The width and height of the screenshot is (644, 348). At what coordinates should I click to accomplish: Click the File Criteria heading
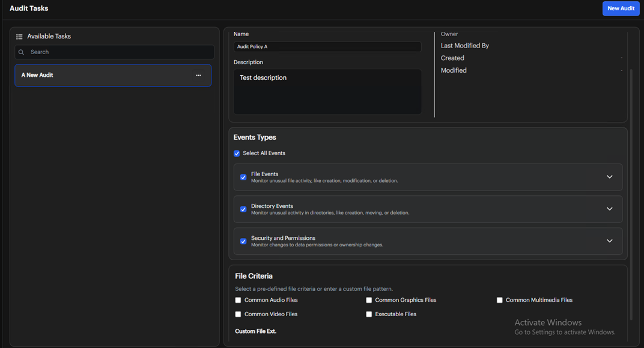tap(254, 276)
